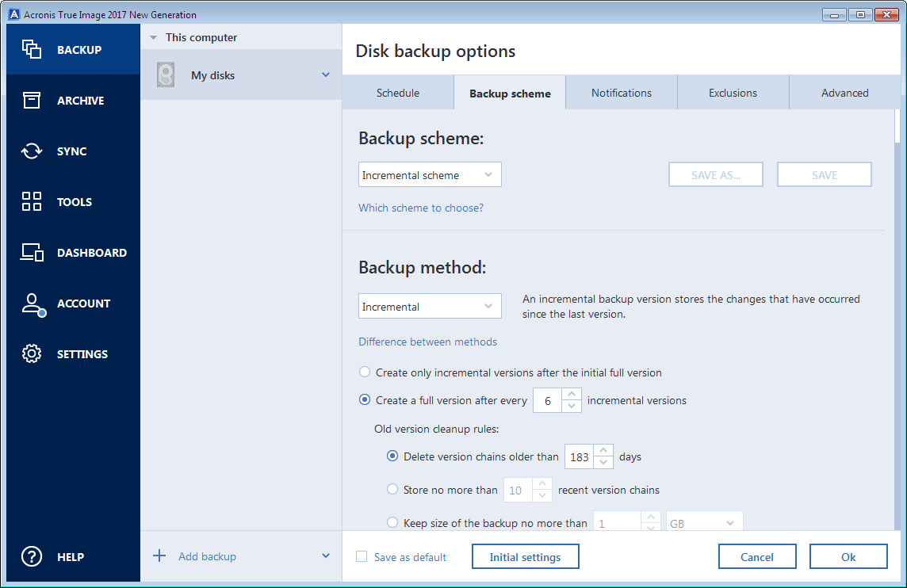This screenshot has height=588, width=907.
Task: Switch to the Notifications tab
Action: point(621,93)
